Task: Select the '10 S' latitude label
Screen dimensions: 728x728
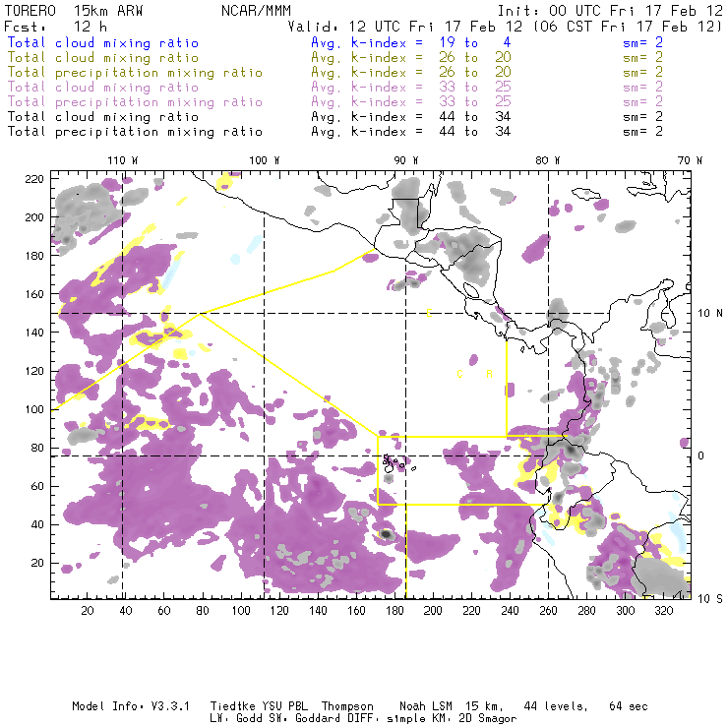Action: (710, 599)
